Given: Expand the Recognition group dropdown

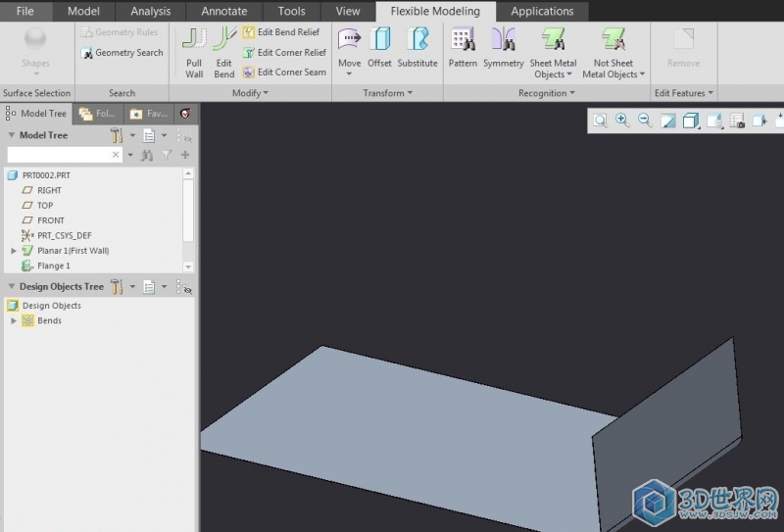Looking at the screenshot, I should 547,93.
